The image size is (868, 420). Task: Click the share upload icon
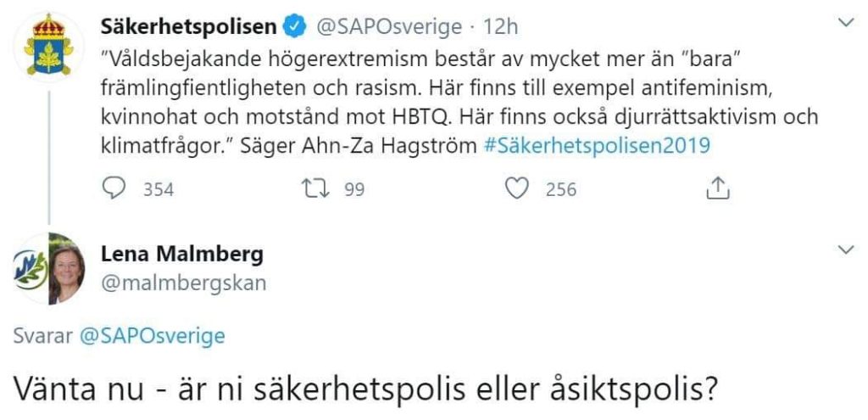coord(718,189)
